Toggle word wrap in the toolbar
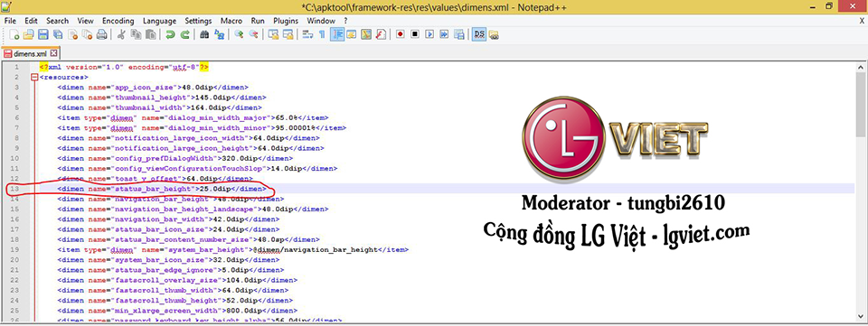Image resolution: width=868 pixels, height=326 pixels. coord(308,34)
